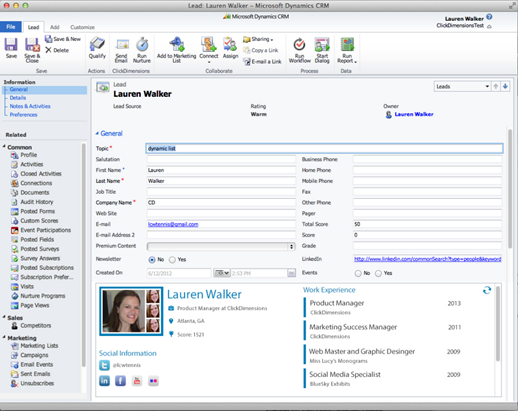Click the Topic input field

tap(324, 148)
